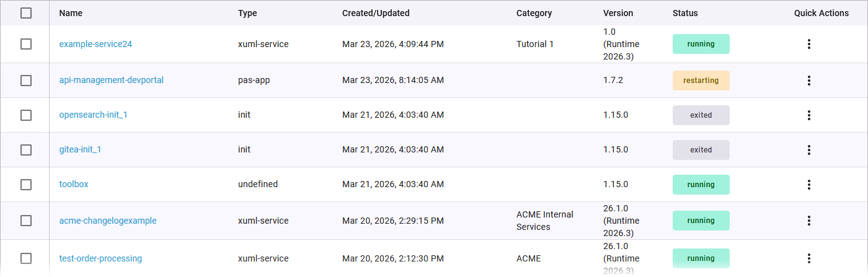Open the api-management-devportal link
868x277 pixels.
pos(112,81)
